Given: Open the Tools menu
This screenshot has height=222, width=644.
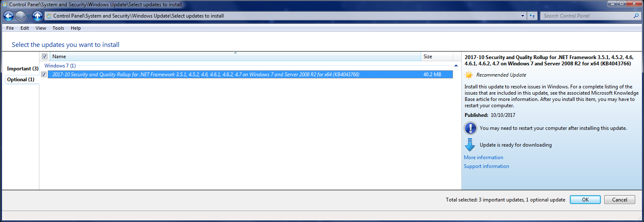Looking at the screenshot, I should [58, 28].
